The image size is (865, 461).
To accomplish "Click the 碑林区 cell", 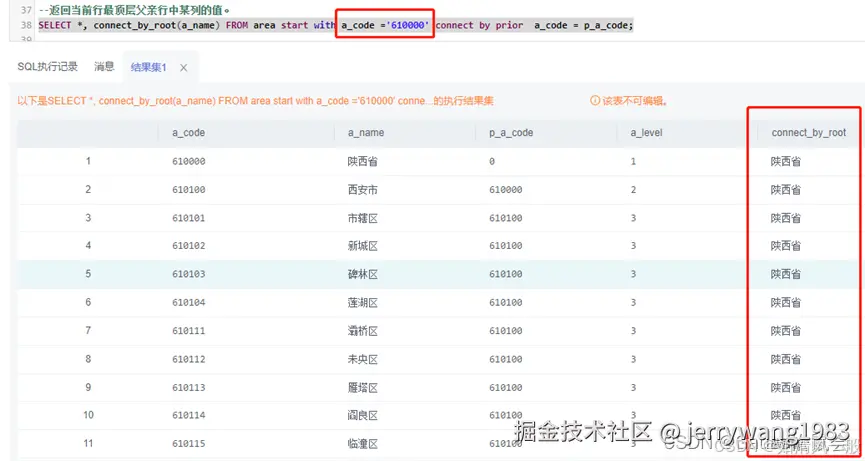I will tap(362, 274).
